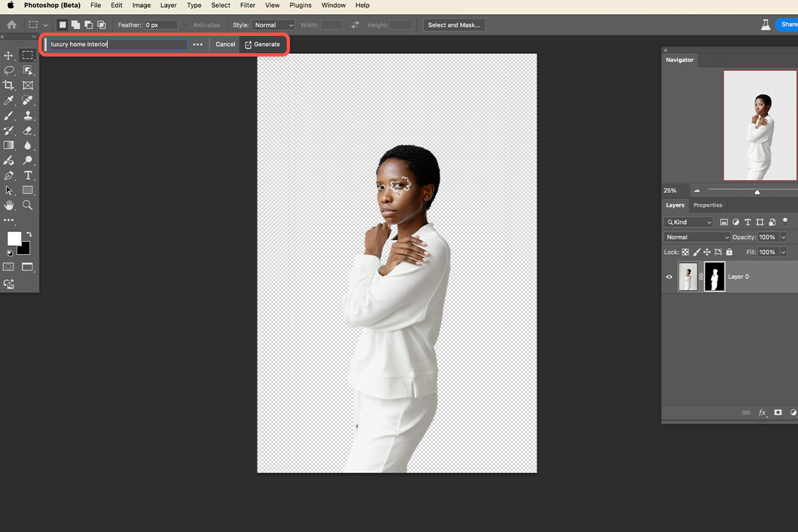Click the add layer mask icon

tap(778, 413)
